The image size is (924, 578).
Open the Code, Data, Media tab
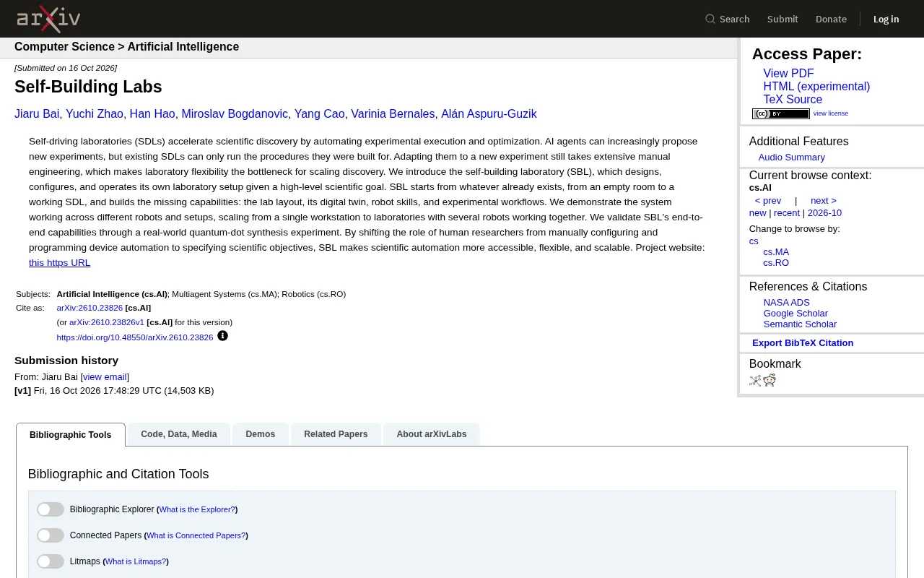point(179,434)
